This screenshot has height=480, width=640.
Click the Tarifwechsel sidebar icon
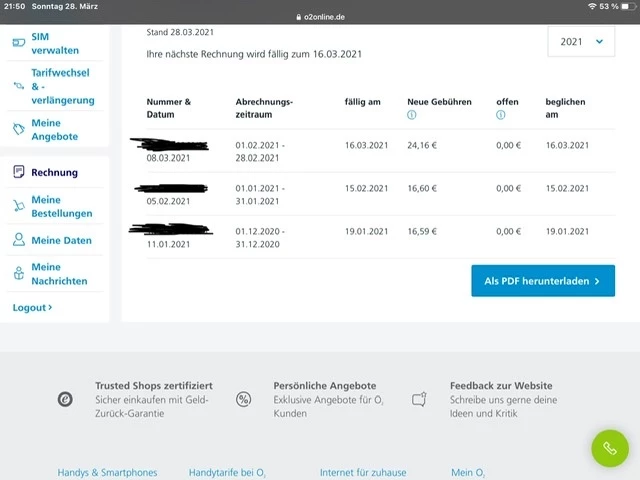pos(18,87)
